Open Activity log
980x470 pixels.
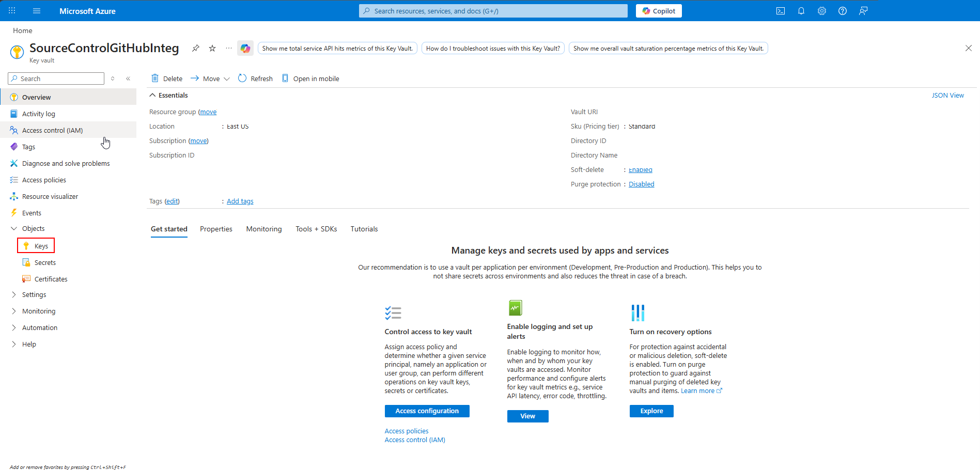click(x=68, y=114)
